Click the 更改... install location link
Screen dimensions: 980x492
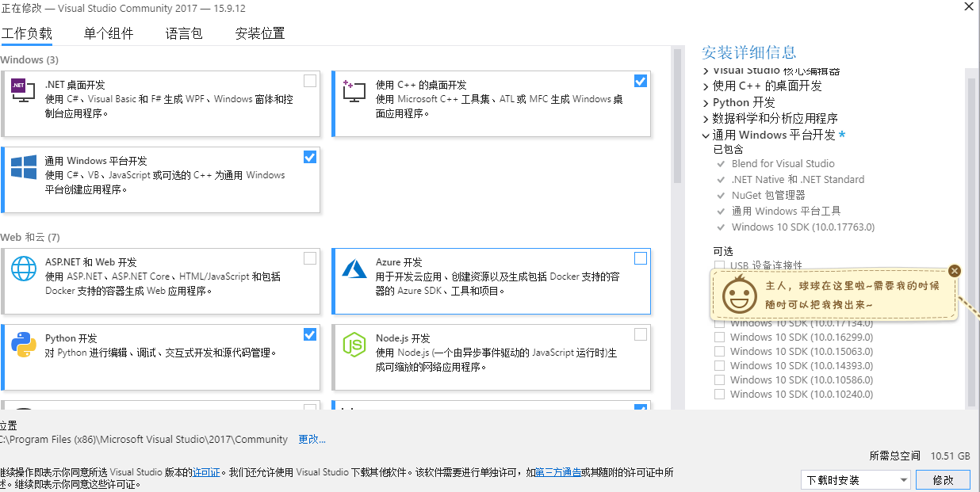pyautogui.click(x=312, y=439)
